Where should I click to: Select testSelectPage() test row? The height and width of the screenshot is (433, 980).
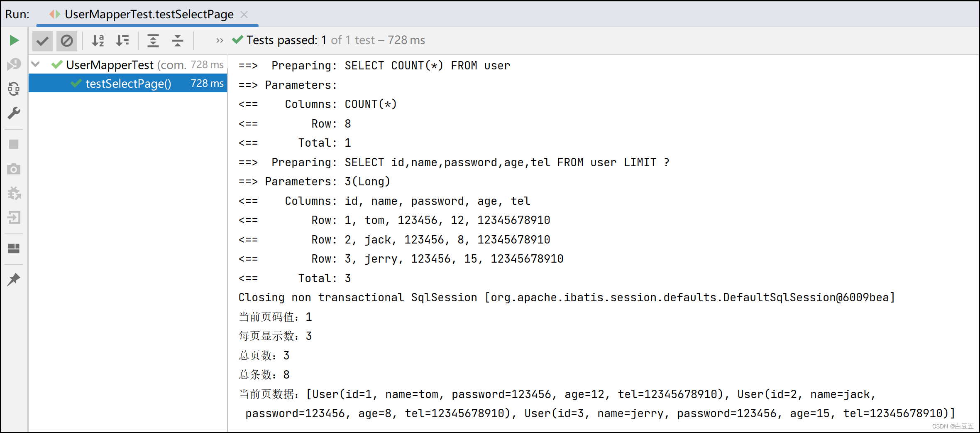pos(128,84)
